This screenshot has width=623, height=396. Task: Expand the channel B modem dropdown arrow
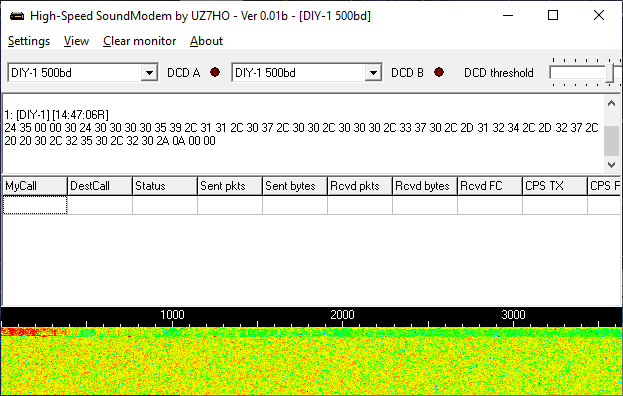click(x=373, y=73)
